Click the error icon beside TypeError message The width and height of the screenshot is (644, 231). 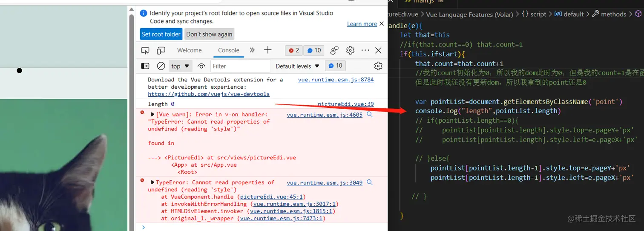click(142, 180)
